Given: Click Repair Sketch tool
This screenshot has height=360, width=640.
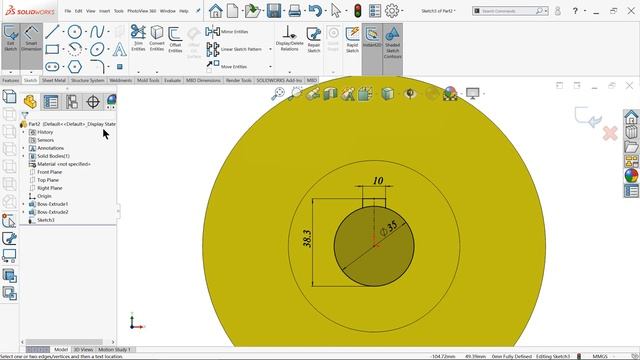Looking at the screenshot, I should pyautogui.click(x=313, y=40).
